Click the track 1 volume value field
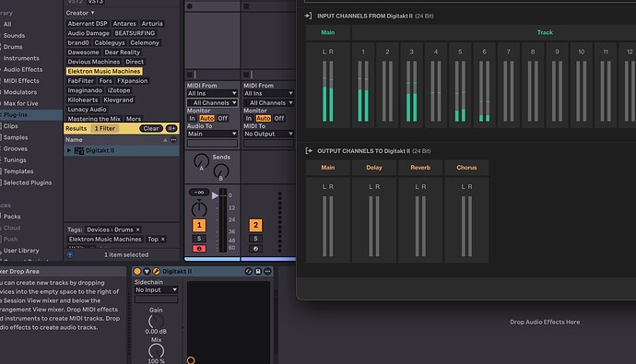 click(199, 192)
